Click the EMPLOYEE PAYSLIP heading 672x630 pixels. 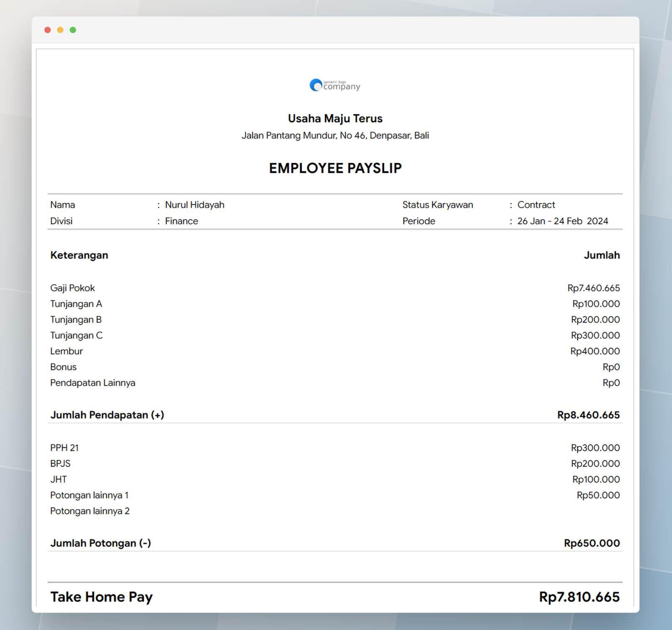coord(335,168)
